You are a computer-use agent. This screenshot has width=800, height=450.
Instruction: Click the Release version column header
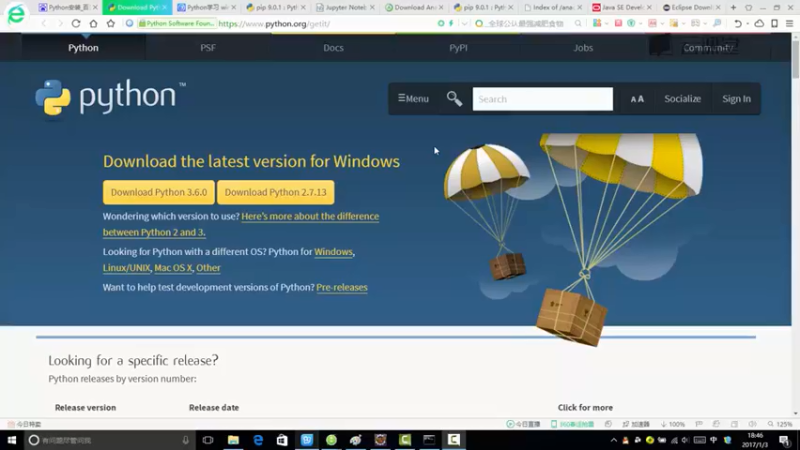click(x=85, y=408)
